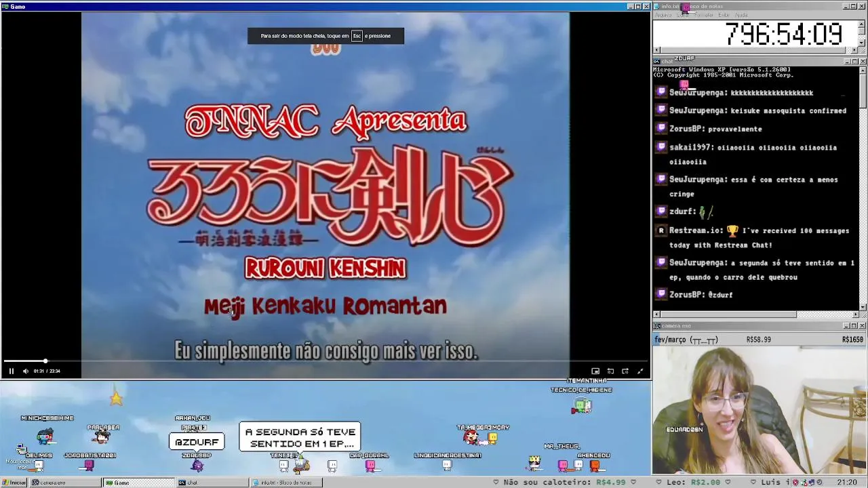Click the share/cast icon in video player

(625, 371)
